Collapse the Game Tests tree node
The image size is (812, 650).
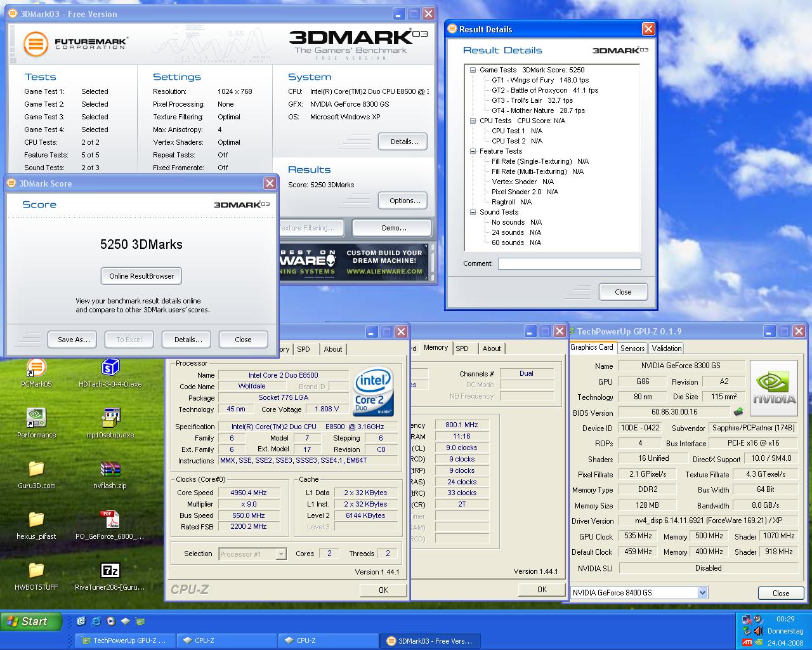[473, 70]
